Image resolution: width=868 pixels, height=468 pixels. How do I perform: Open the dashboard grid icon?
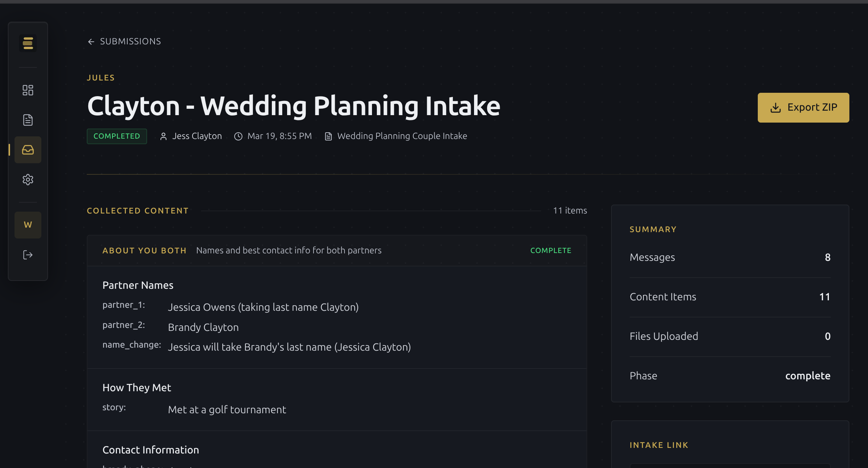(28, 90)
